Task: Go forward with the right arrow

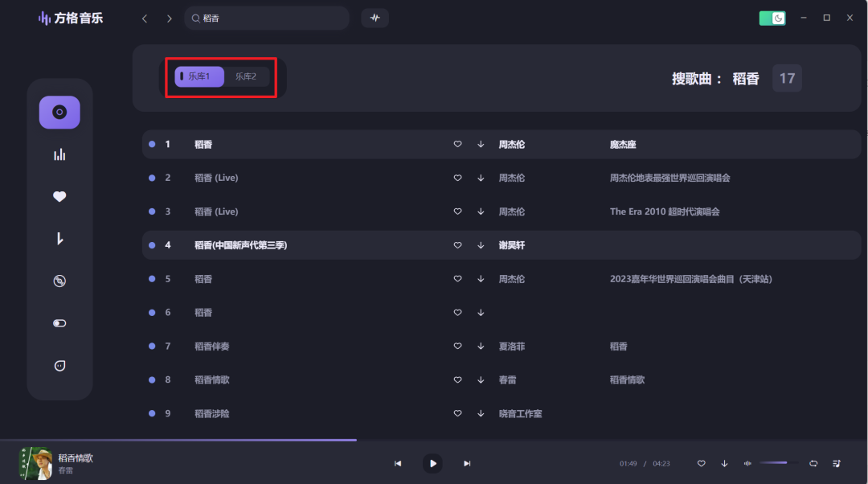Action: point(169,18)
